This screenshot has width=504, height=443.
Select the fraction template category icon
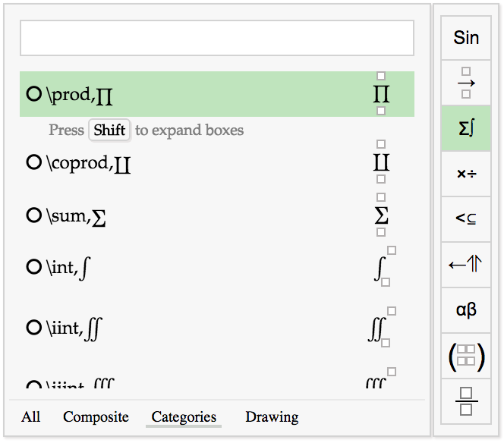466,401
